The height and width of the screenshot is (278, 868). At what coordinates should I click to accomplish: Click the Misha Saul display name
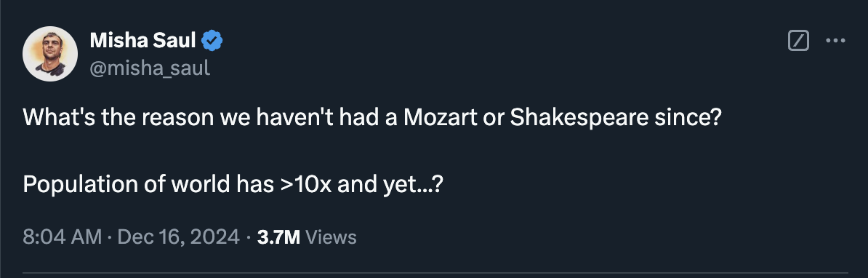[142, 40]
